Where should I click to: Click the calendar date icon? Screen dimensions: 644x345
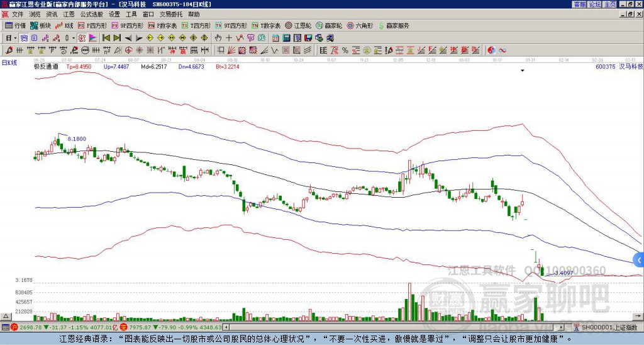(275, 38)
